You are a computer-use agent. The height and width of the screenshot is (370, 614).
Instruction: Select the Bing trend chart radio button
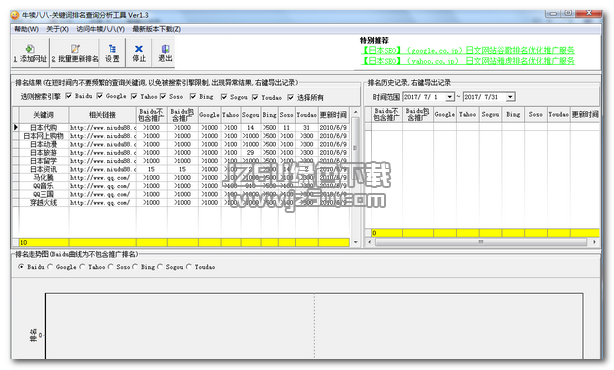[135, 267]
